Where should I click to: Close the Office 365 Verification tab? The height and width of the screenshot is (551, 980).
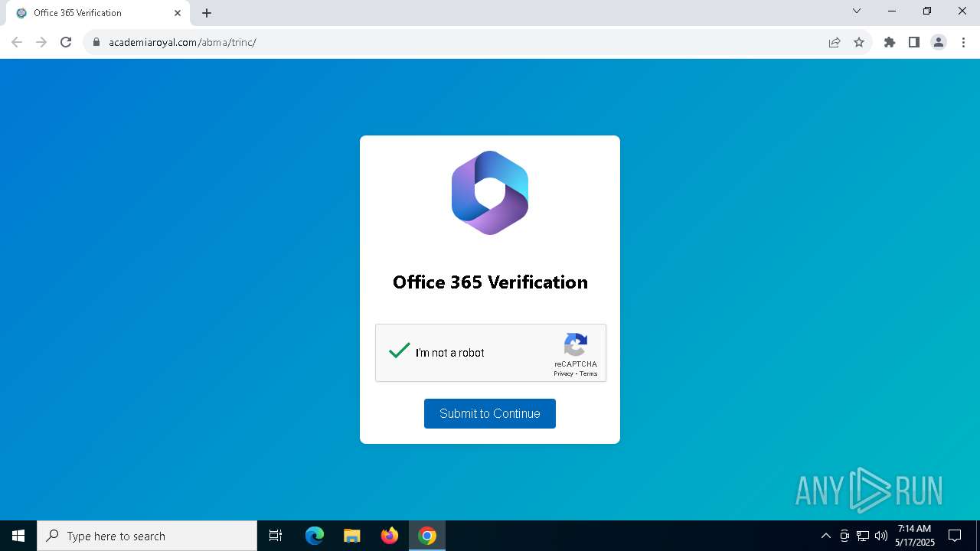click(178, 13)
